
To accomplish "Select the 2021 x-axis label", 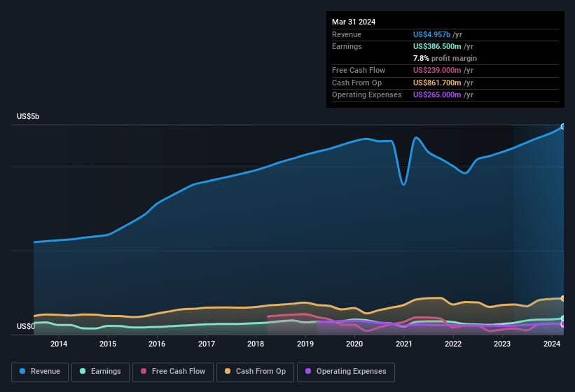I will 403,344.
